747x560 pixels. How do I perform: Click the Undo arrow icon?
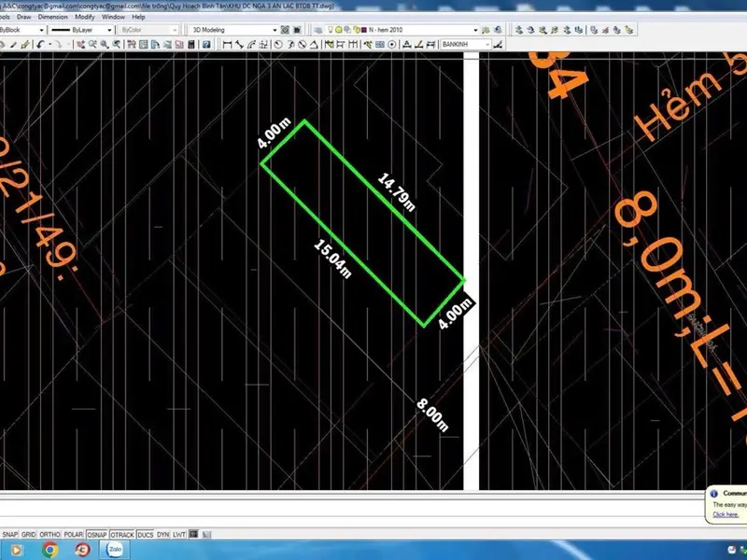(x=40, y=44)
